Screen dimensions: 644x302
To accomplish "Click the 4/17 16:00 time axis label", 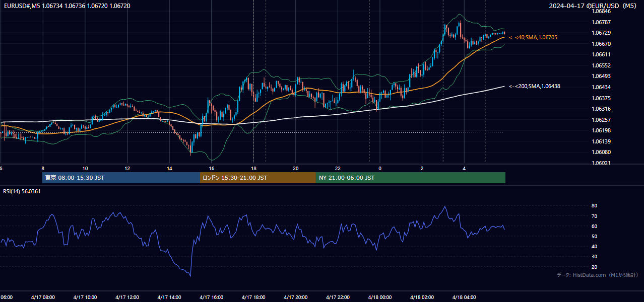I will [211, 297].
